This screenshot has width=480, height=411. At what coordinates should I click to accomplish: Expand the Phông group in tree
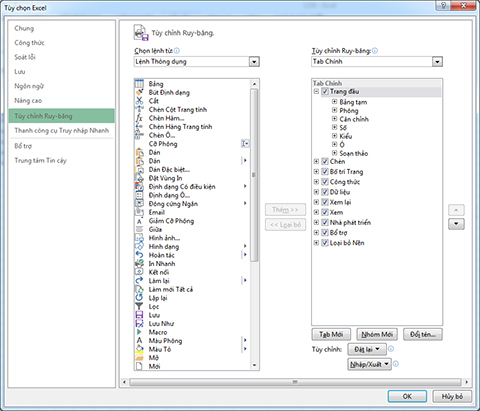click(334, 110)
